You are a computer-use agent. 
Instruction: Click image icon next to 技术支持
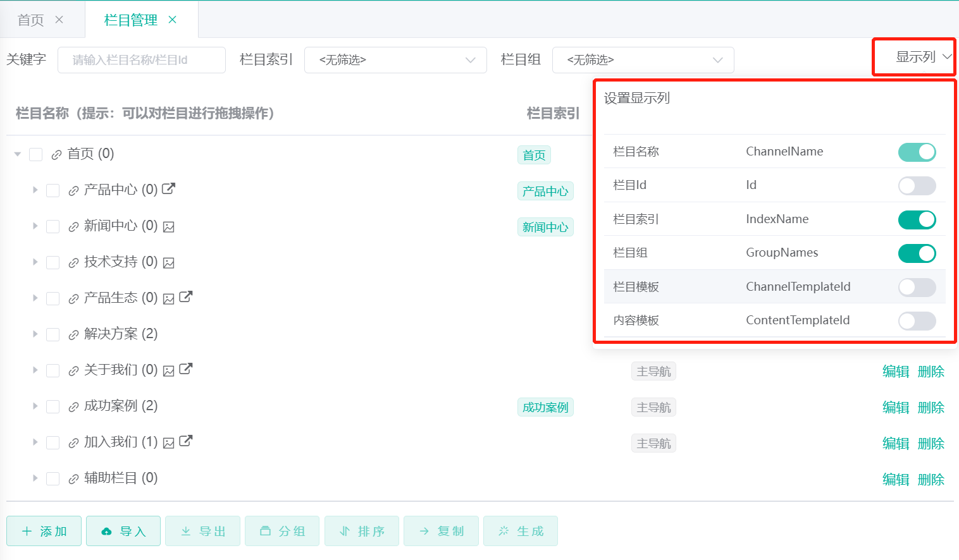pyautogui.click(x=169, y=263)
